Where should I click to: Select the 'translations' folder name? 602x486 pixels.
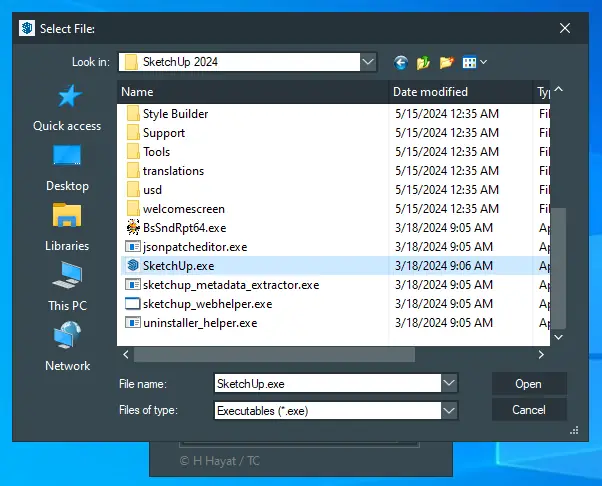[173, 171]
